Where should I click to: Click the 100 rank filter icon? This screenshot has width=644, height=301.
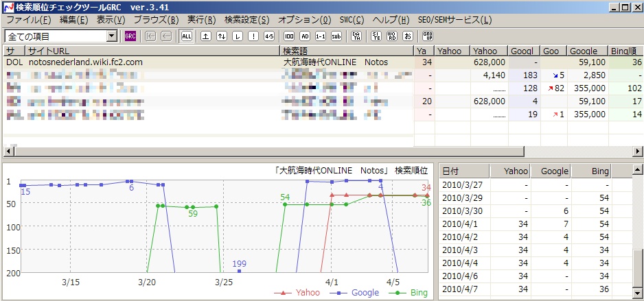pos(289,36)
